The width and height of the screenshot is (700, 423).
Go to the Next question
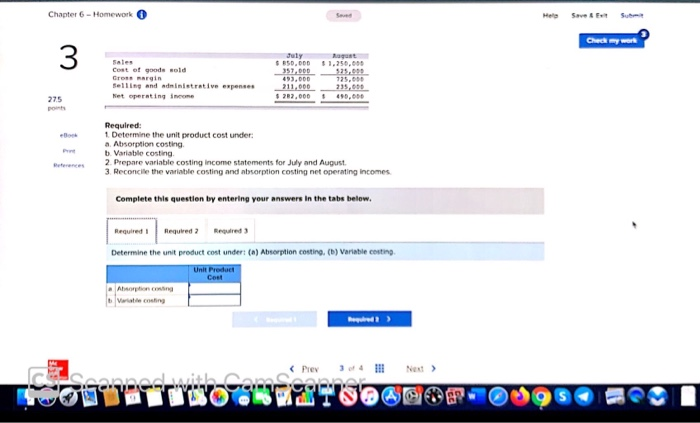(x=421, y=369)
